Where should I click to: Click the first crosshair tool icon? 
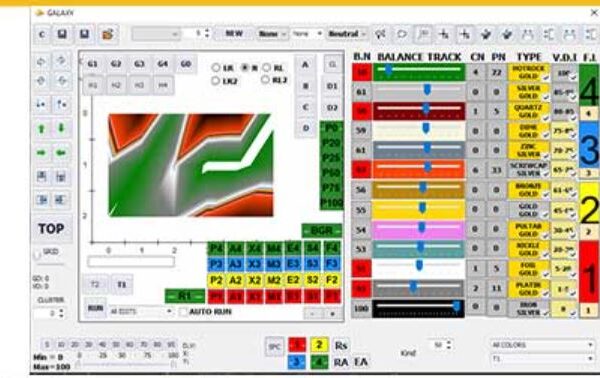(444, 34)
